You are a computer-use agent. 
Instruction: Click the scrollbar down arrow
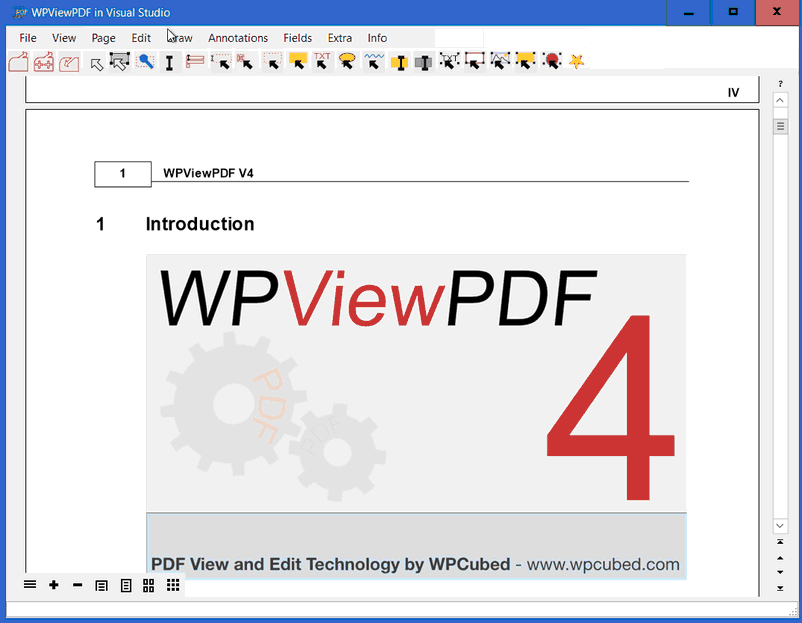(x=780, y=525)
